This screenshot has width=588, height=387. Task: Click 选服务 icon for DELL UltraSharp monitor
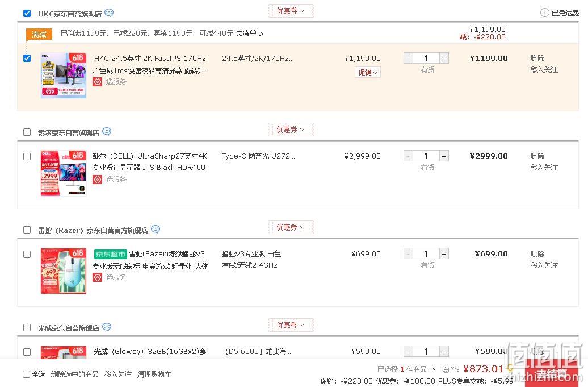tap(98, 180)
